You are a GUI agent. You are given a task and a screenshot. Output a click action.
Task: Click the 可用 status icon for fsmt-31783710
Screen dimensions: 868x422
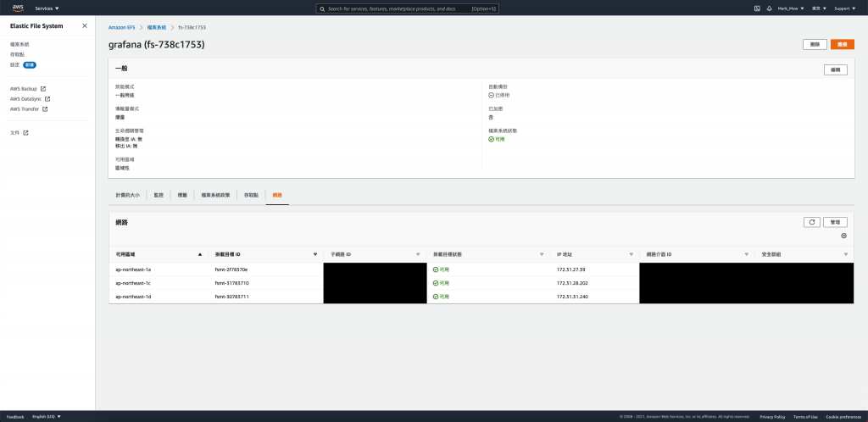pos(436,283)
